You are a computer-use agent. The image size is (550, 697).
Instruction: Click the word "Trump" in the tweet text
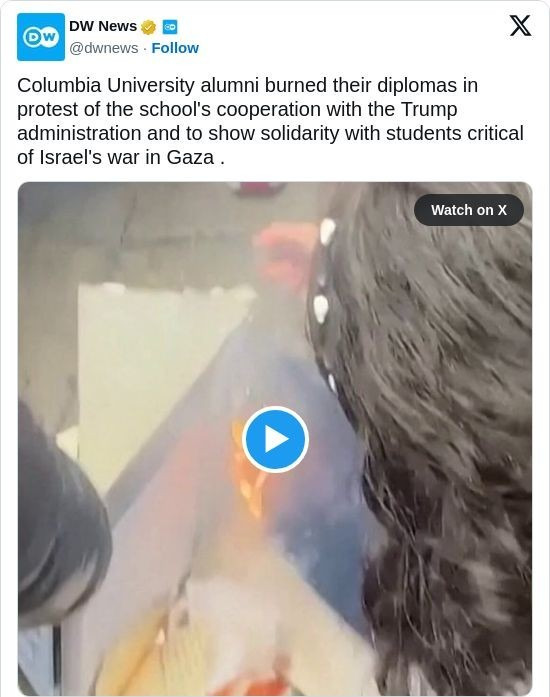[429, 109]
